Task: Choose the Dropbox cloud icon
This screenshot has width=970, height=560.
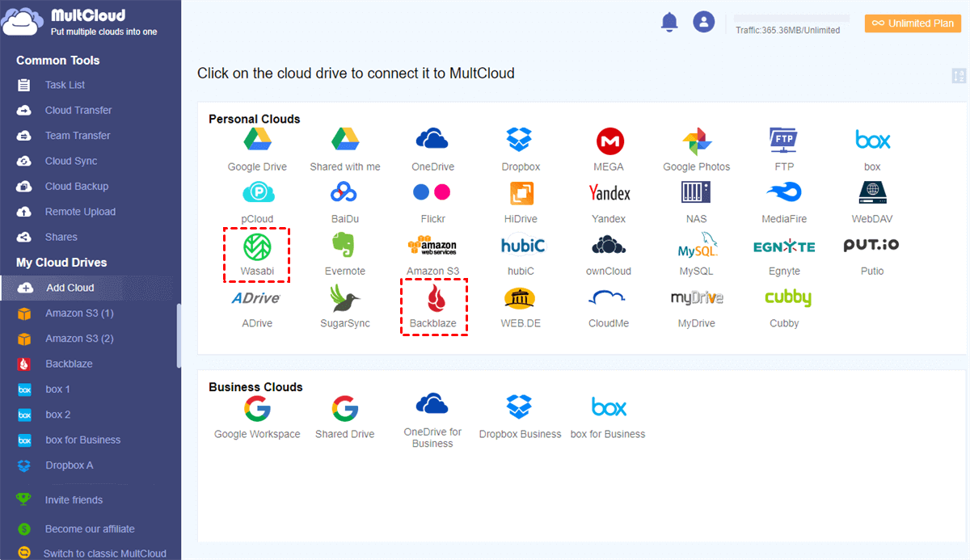Action: (x=521, y=141)
